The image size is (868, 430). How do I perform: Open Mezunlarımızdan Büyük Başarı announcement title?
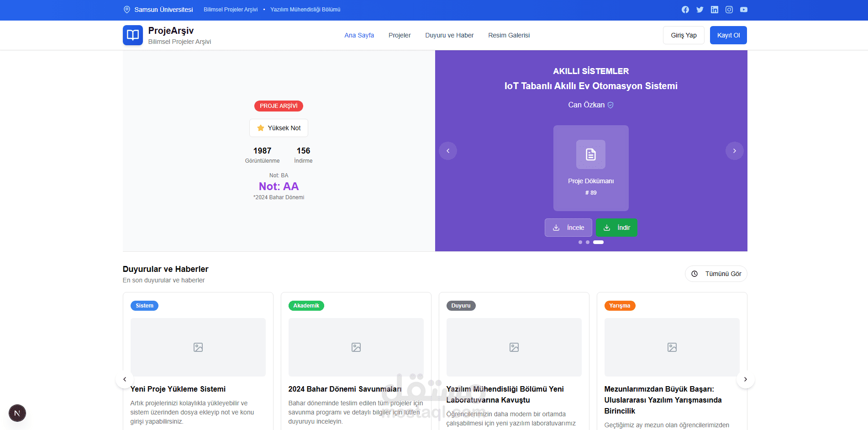click(x=663, y=400)
